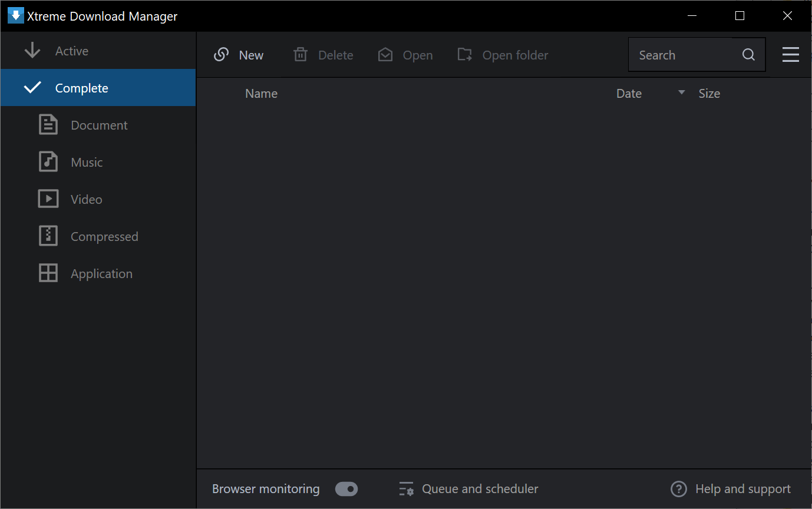
Task: Filter by the Application category icon
Action: click(x=48, y=273)
